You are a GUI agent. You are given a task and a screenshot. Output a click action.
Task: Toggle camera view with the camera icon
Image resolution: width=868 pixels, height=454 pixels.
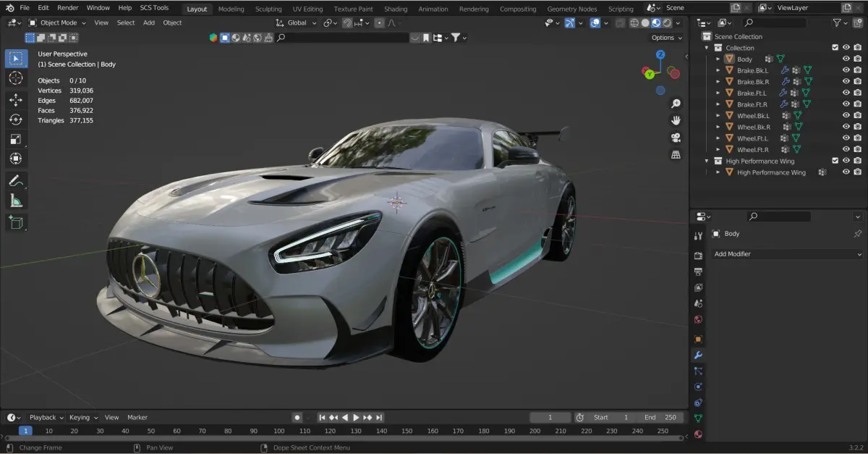pyautogui.click(x=676, y=138)
